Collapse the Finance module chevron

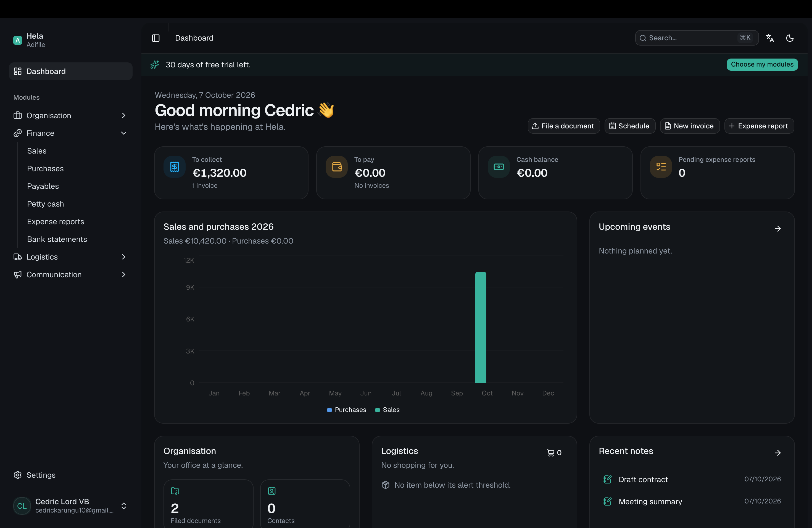coord(123,133)
